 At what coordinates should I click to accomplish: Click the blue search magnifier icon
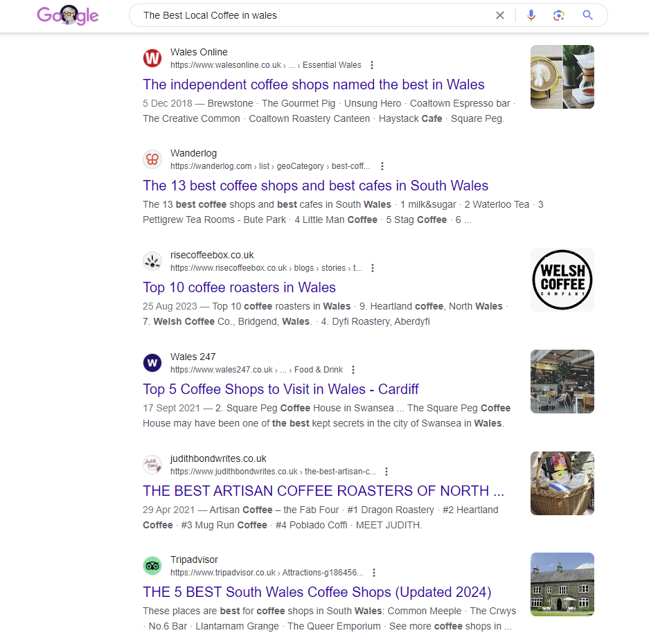(587, 15)
